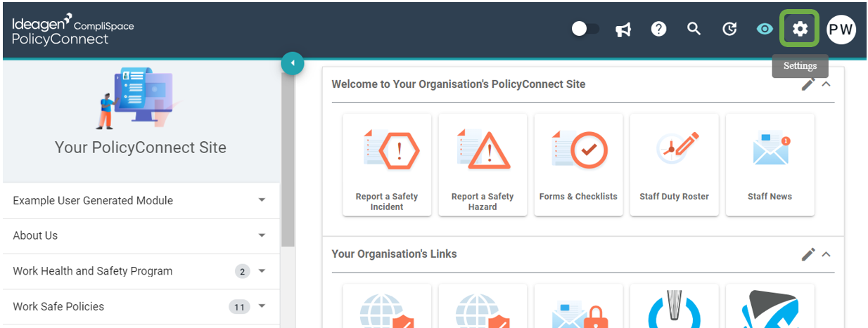Click the blue and grey tile right of the power-style tile

click(770, 306)
